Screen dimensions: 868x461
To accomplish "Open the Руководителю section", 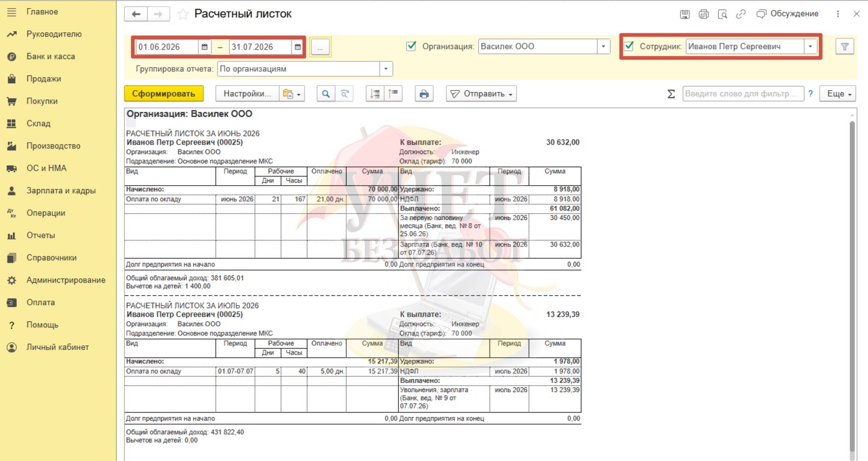I will [x=54, y=34].
